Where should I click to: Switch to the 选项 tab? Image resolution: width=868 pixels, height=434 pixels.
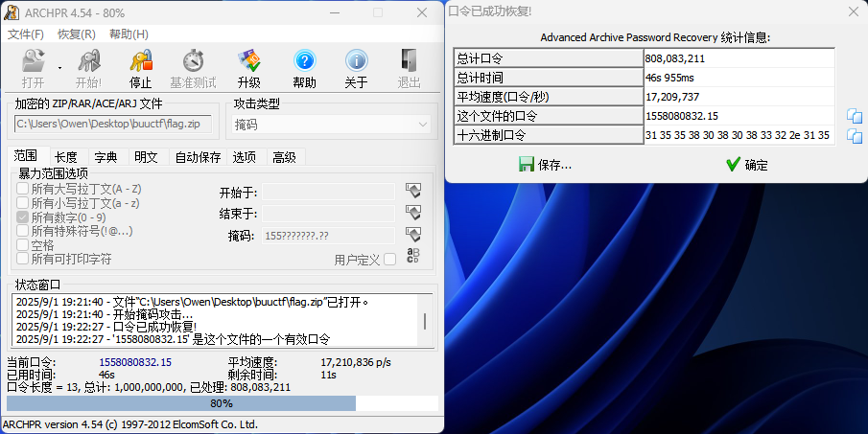click(245, 157)
